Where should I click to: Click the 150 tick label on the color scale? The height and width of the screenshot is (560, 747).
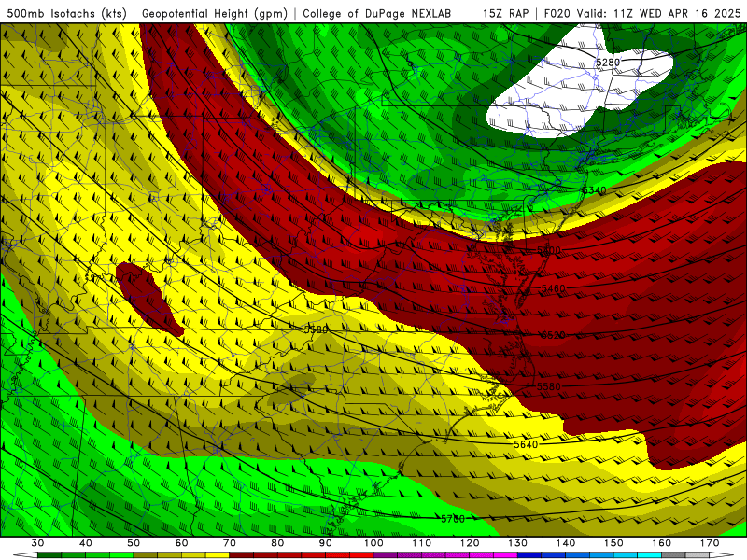[614, 543]
